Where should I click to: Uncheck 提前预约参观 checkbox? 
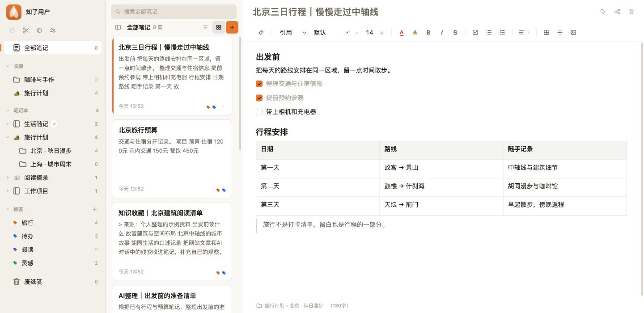[x=259, y=98]
